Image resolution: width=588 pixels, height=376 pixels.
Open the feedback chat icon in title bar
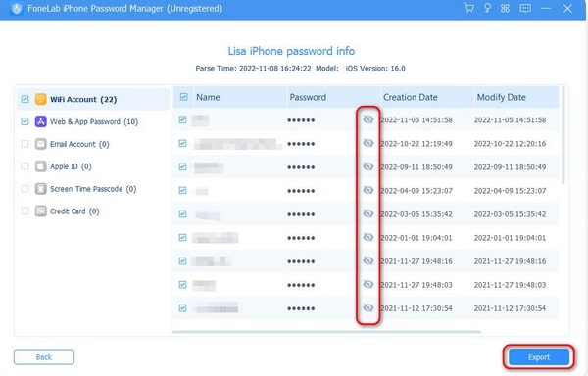pyautogui.click(x=525, y=8)
